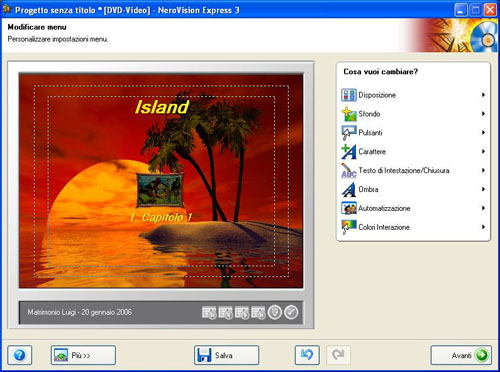Expand the Disposizione arrow

(483, 95)
